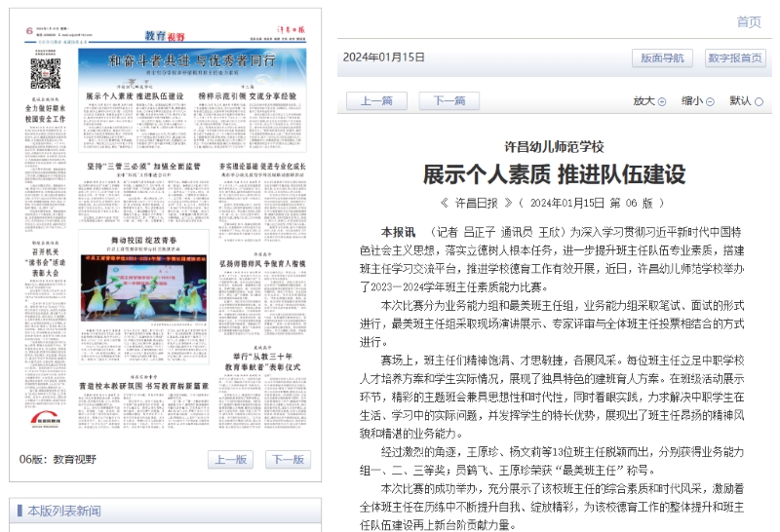Screen dimensions: 780x532
Task: Click the 默认 default size circle icon
Action: [759, 101]
